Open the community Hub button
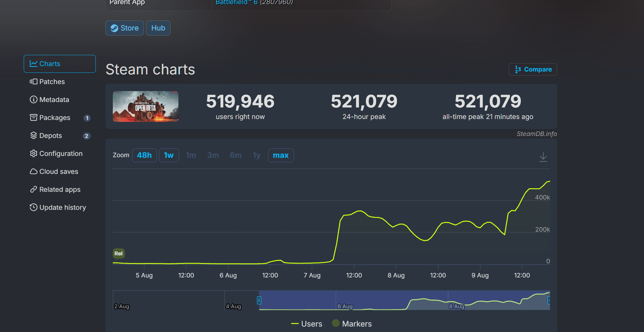Image resolution: width=644 pixels, height=332 pixels. (x=158, y=28)
